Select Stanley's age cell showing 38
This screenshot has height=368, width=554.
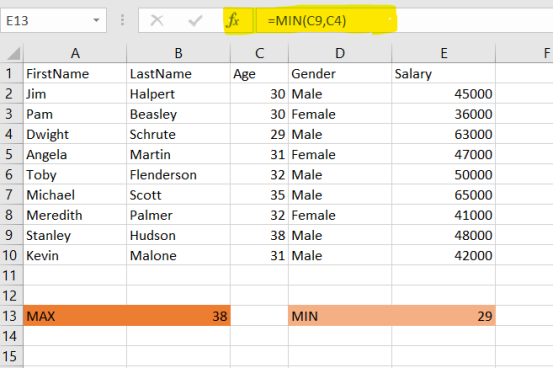[259, 235]
